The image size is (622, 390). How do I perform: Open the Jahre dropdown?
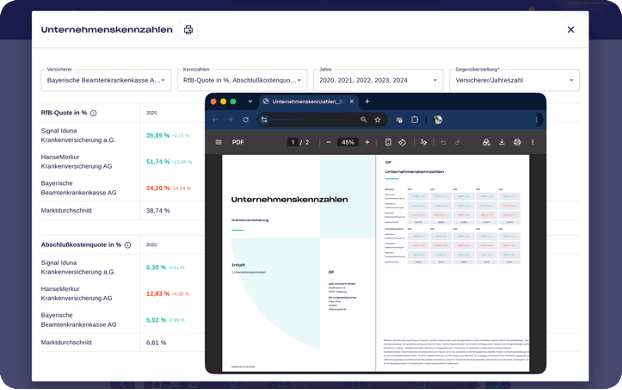(378, 80)
